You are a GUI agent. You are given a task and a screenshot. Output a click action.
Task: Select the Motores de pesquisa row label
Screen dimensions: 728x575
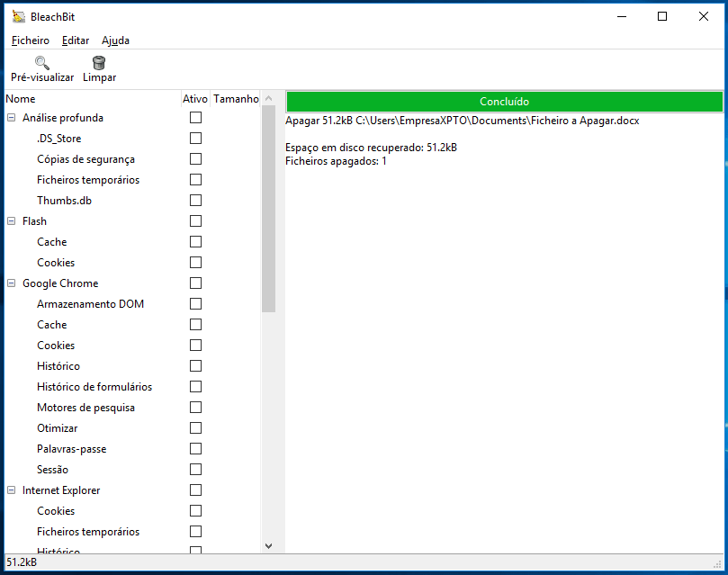point(85,408)
